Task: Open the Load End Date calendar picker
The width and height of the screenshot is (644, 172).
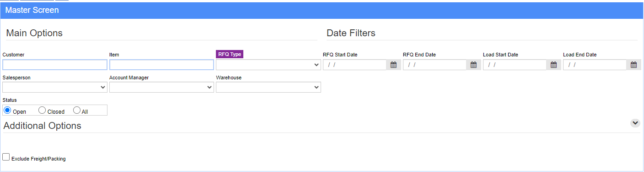Action: tap(633, 65)
